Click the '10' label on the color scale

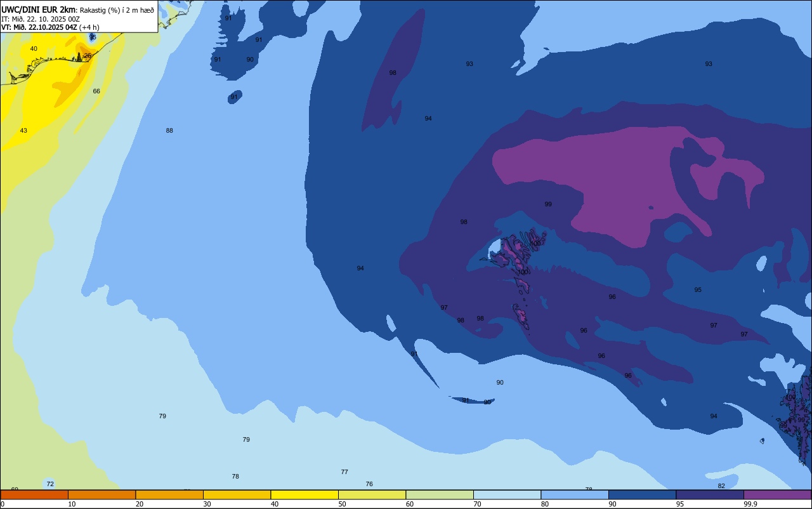point(72,504)
